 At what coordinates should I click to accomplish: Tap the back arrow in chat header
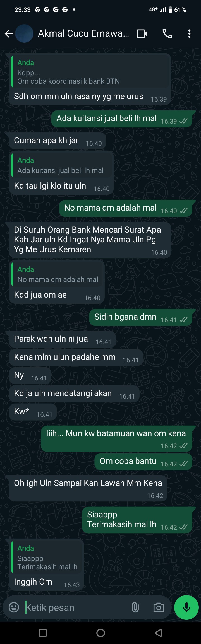9,34
